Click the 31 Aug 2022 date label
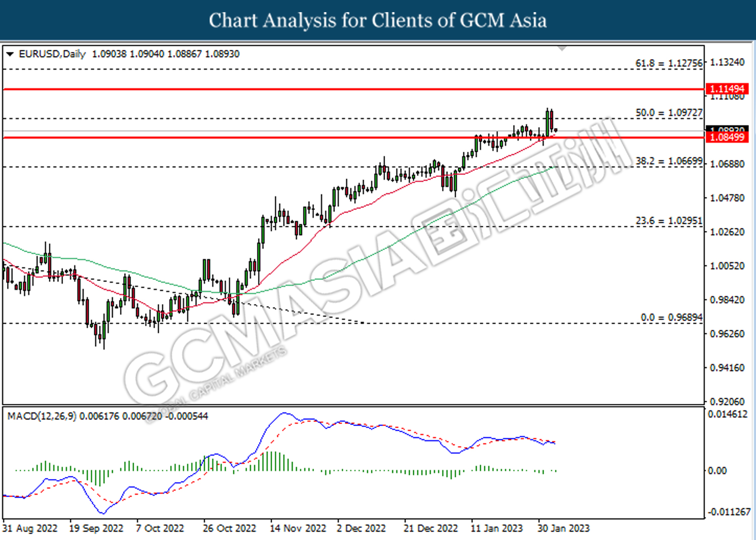This screenshot has height=540, width=756. tap(30, 528)
